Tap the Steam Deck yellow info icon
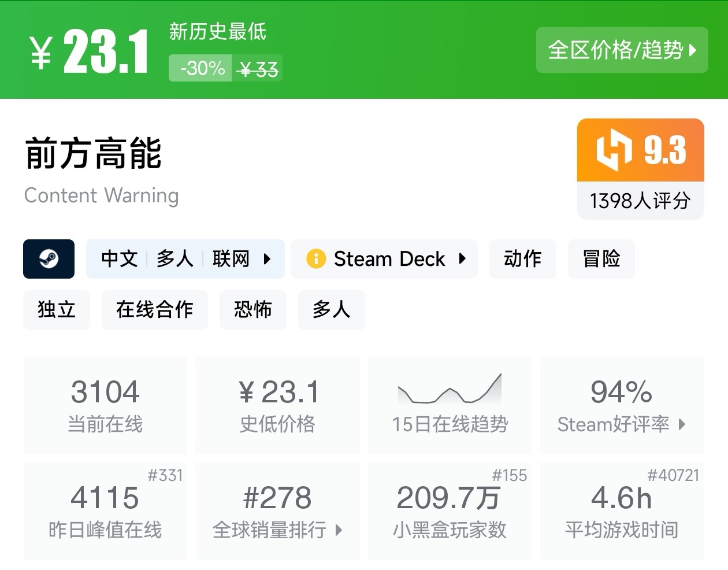The height and width of the screenshot is (570, 728). point(316,258)
